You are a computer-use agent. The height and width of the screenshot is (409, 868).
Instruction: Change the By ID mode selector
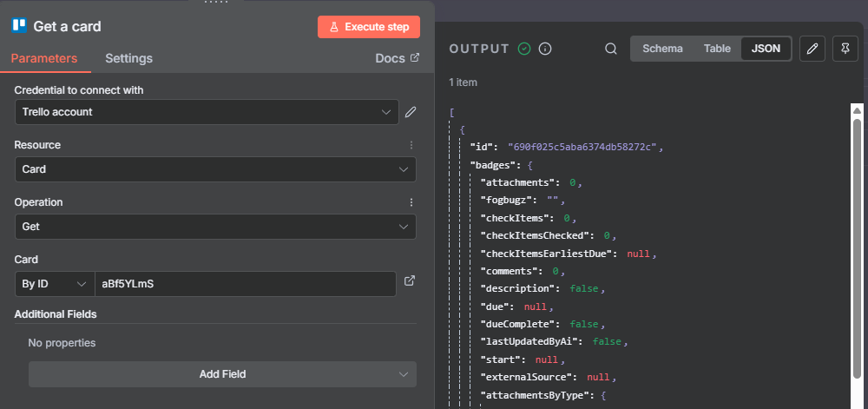coord(54,284)
